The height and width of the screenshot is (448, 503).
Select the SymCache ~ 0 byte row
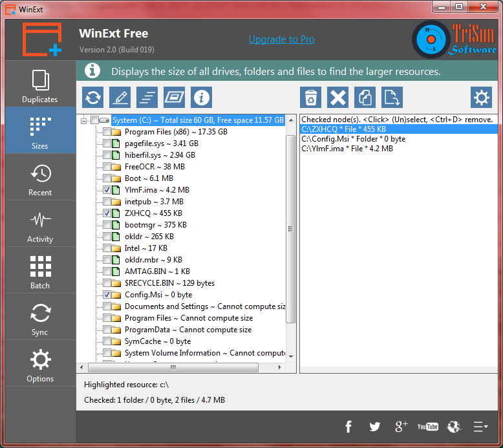click(x=158, y=341)
